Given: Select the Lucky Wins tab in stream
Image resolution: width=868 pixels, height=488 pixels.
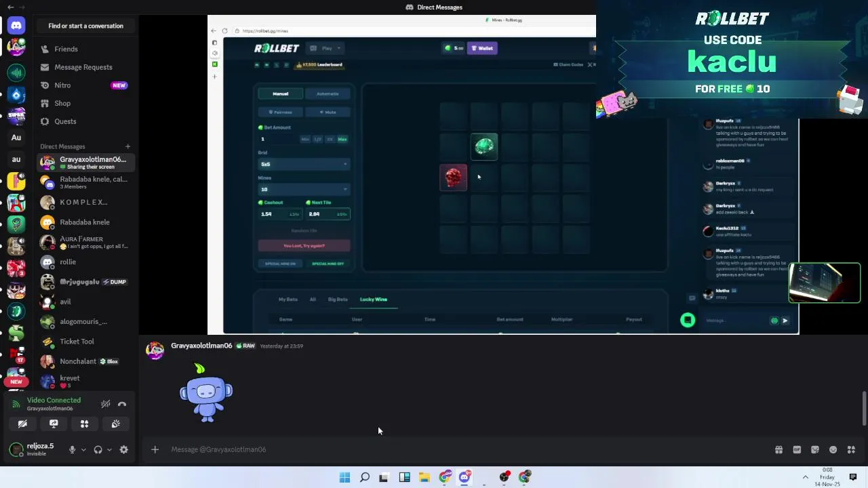Looking at the screenshot, I should coord(373,299).
